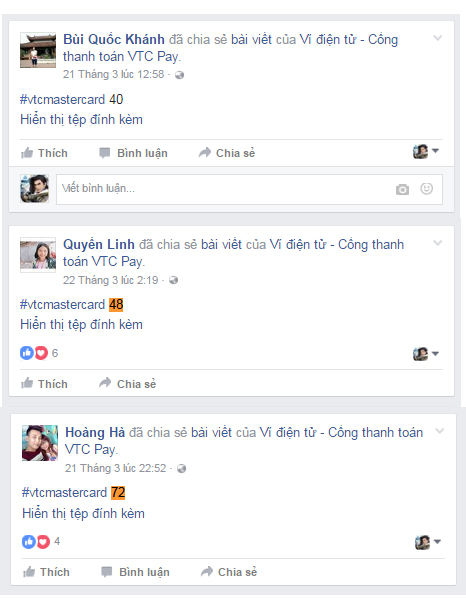Open public audience globe on Quyền Linh's post

(173, 280)
